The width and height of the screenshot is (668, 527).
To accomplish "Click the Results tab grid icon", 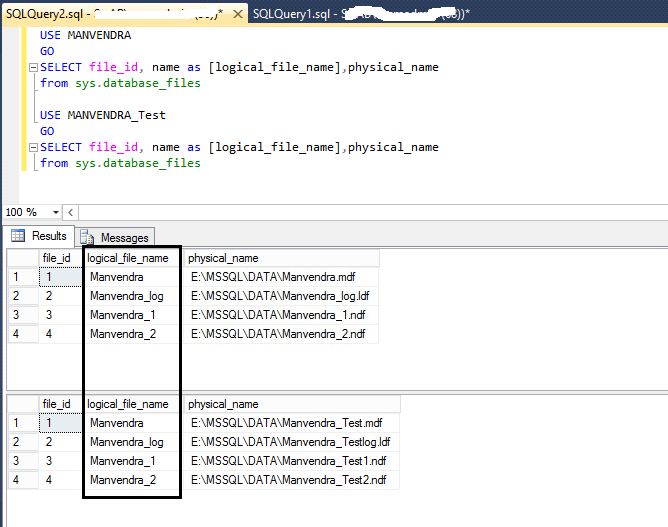I will pyautogui.click(x=18, y=235).
